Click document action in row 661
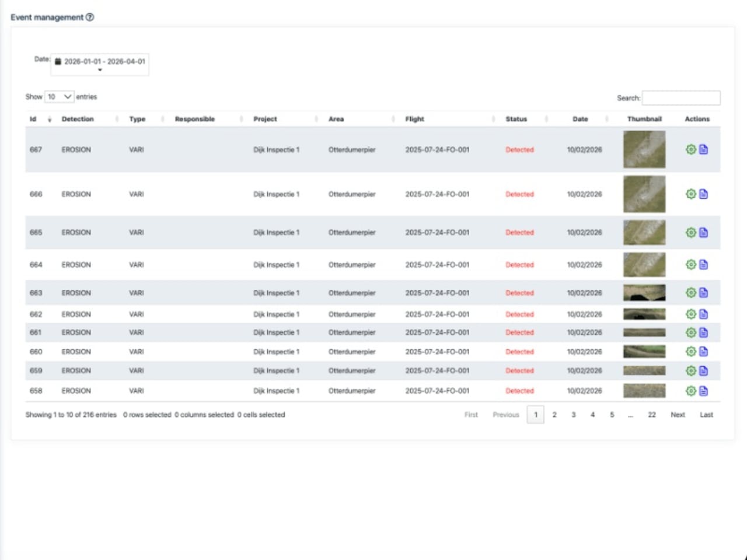747x560 pixels. click(x=703, y=332)
